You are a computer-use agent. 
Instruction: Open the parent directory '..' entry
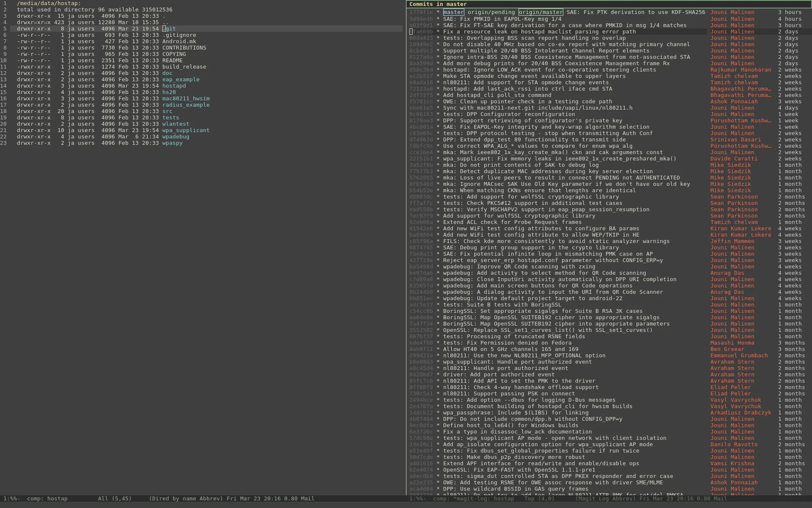click(x=165, y=22)
